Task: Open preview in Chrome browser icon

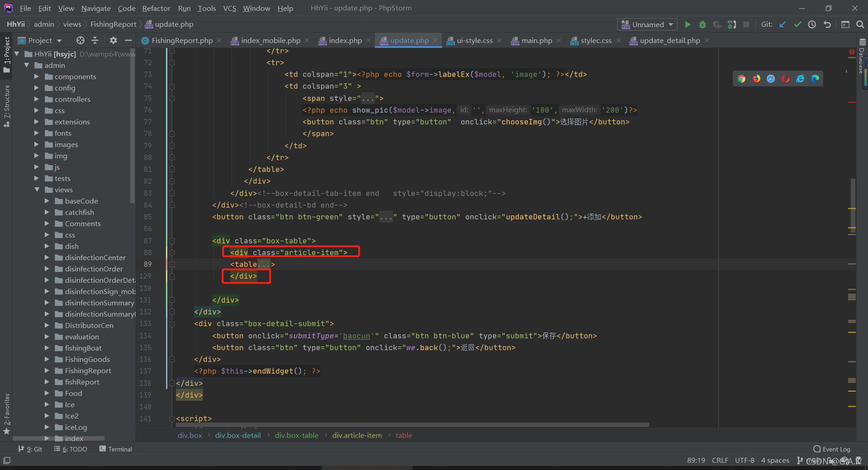Action: point(741,79)
